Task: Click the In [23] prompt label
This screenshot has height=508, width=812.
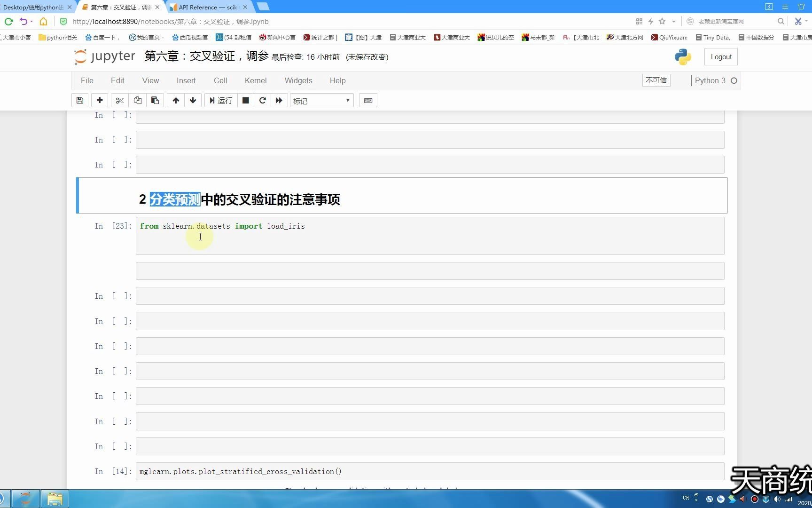Action: (x=113, y=226)
